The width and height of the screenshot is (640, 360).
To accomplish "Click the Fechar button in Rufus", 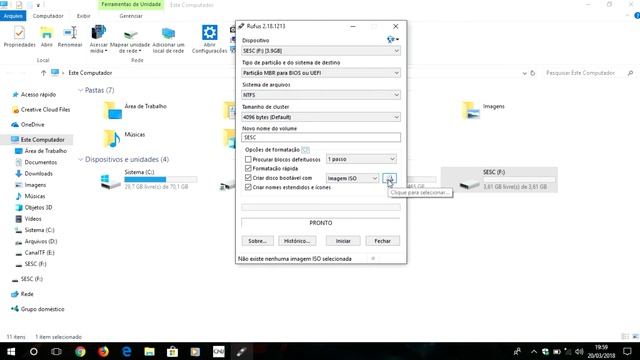I will 382,241.
